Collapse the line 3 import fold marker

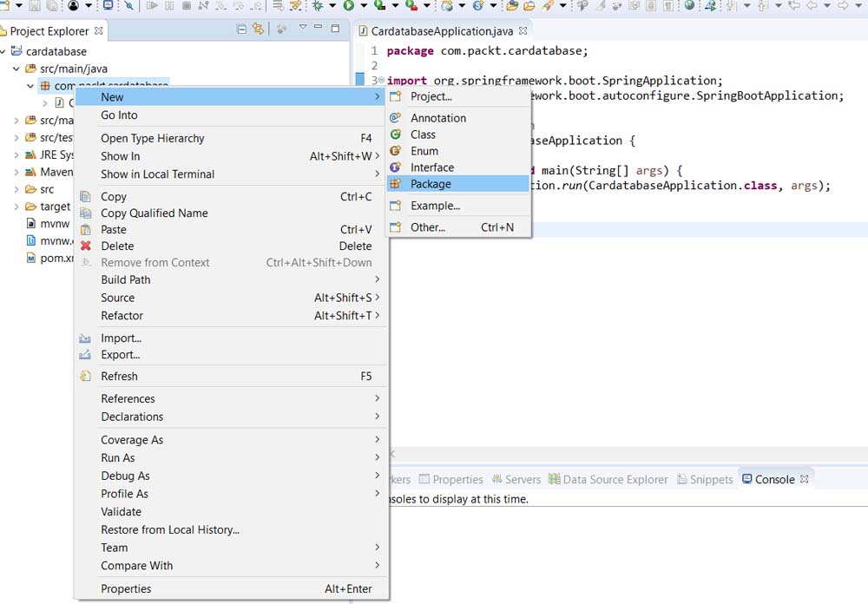click(382, 81)
